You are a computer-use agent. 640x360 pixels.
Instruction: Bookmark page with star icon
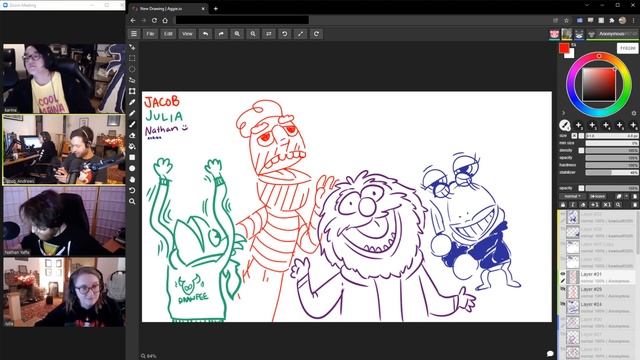point(567,20)
